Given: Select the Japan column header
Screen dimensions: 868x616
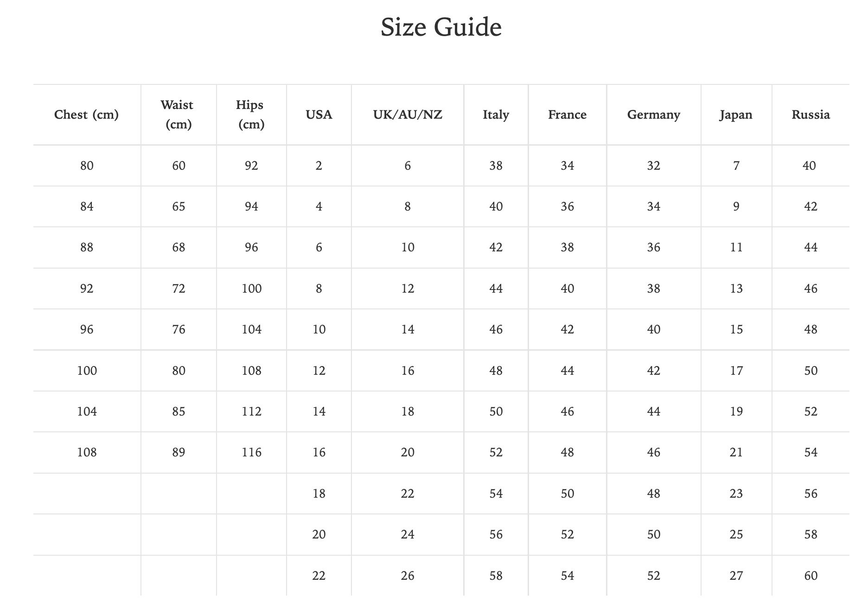Looking at the screenshot, I should point(736,115).
